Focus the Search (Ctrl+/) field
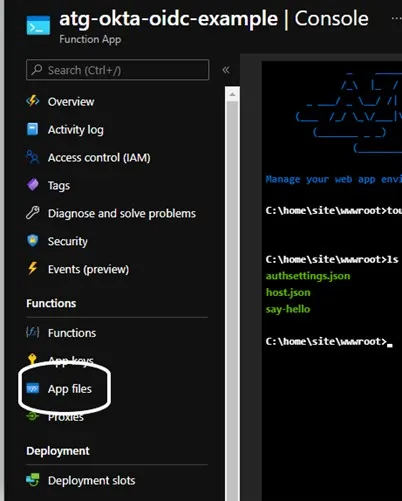The height and width of the screenshot is (501, 402). tap(118, 70)
